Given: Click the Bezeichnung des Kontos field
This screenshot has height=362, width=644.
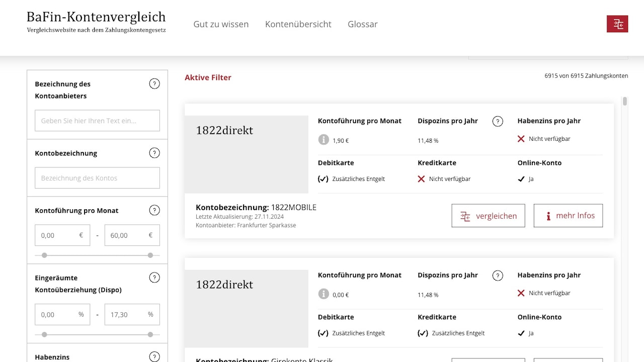Looking at the screenshot, I should tap(97, 178).
